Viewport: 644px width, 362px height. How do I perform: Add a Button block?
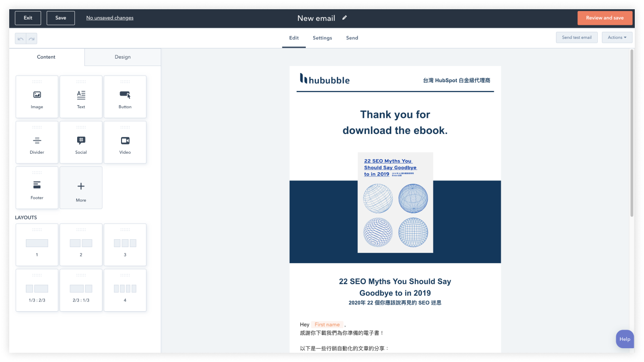tap(125, 97)
